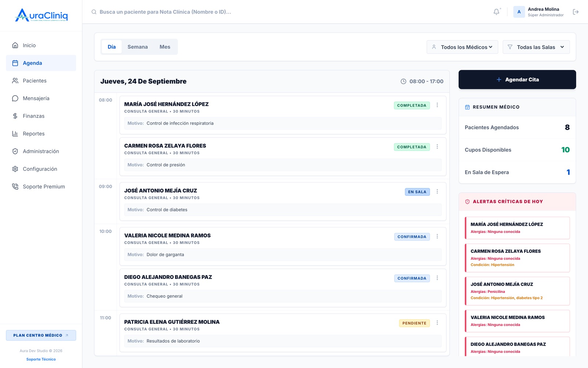Image resolution: width=588 pixels, height=368 pixels.
Task: Switch to the Semana view tab
Action: pyautogui.click(x=138, y=47)
